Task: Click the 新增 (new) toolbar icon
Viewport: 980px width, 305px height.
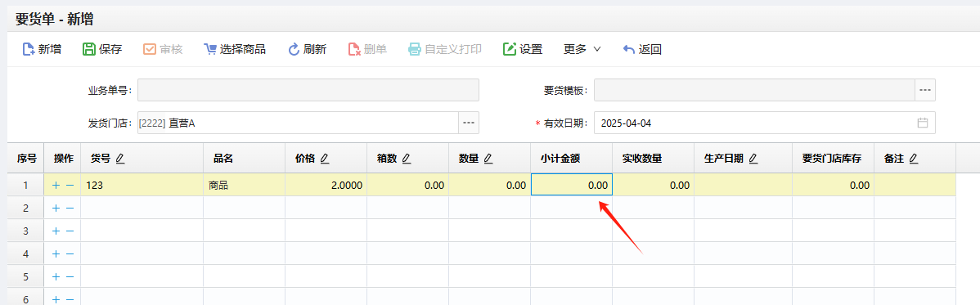Action: click(x=28, y=49)
